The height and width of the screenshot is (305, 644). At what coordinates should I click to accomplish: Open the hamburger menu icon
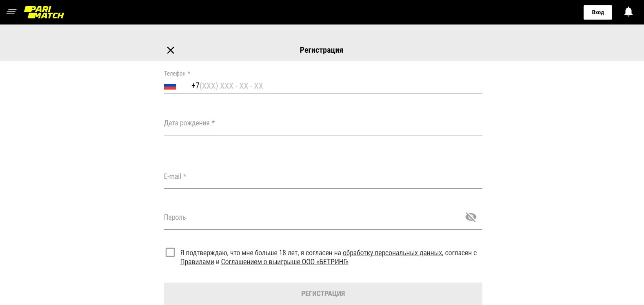11,12
